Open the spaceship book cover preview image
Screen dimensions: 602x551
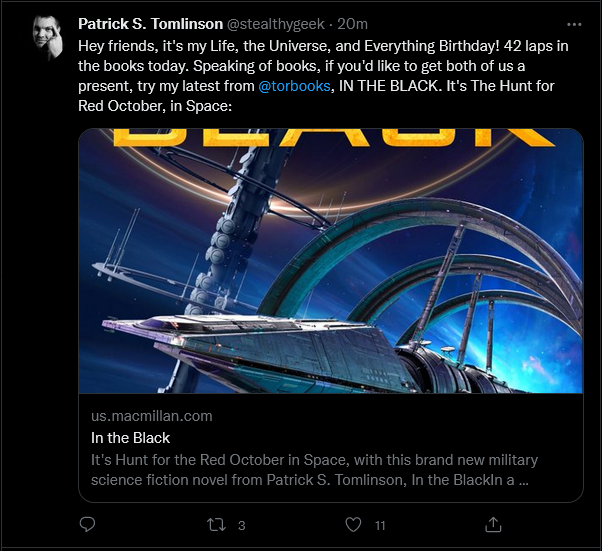(331, 261)
